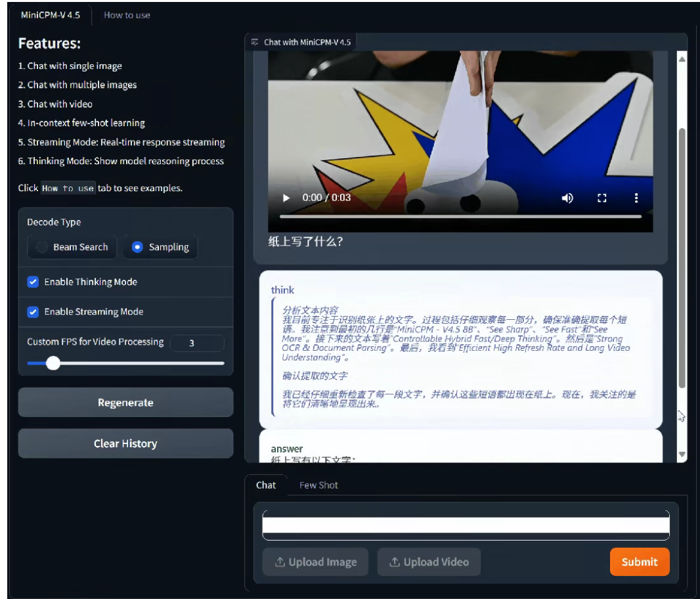Open video in fullscreen
Viewport: 700px width, 599px height.
point(602,198)
